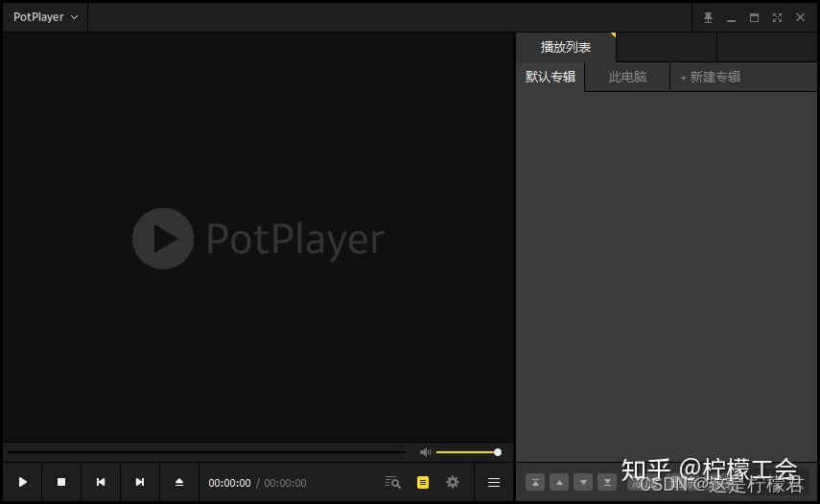Open the playlist search icon

click(x=393, y=483)
